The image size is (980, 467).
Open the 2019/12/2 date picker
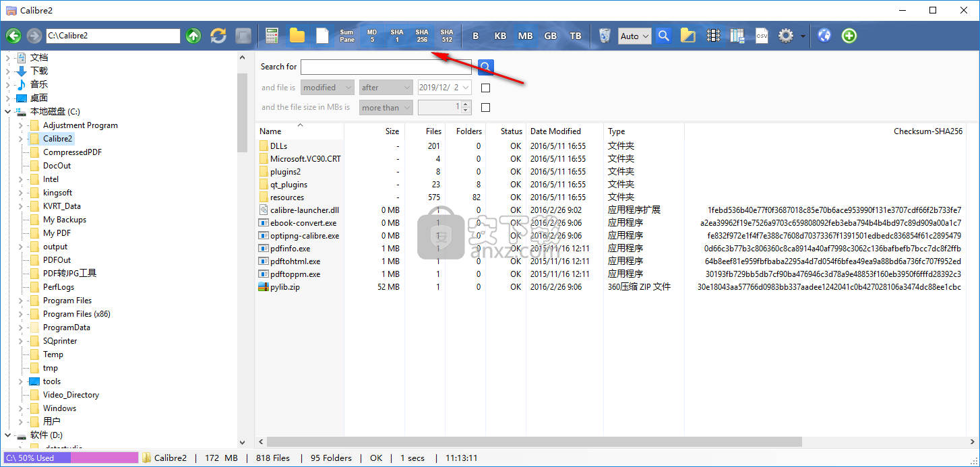point(445,88)
